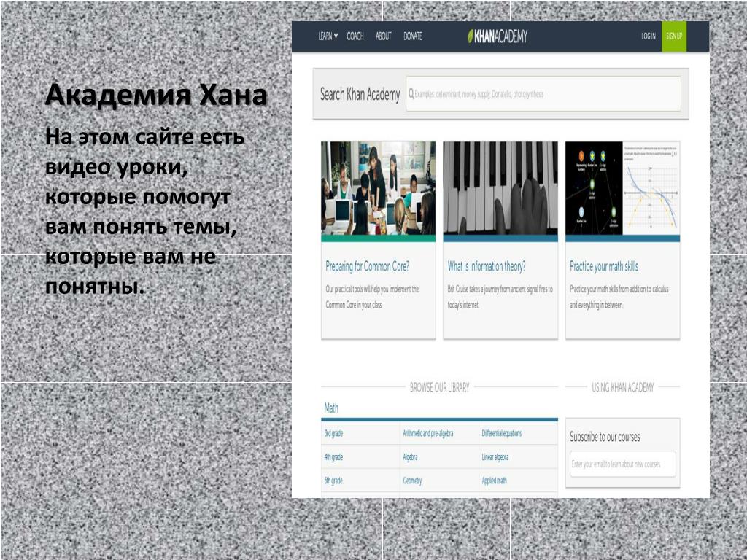Image resolution: width=747 pixels, height=560 pixels.
Task: Open the piano keys thumbnail
Action: pyautogui.click(x=500, y=188)
